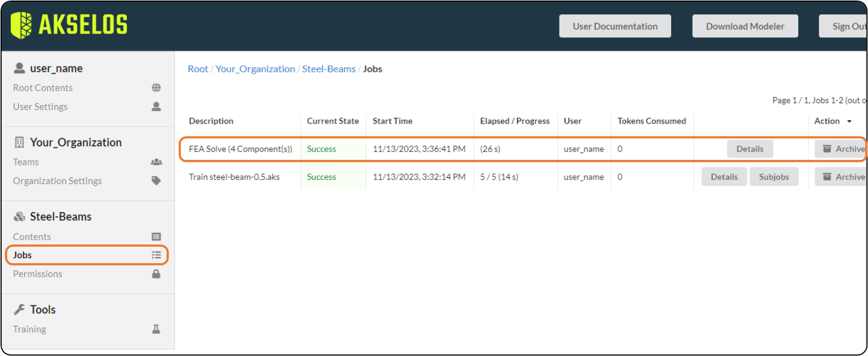868x356 pixels.
Task: Click the User Documentation button
Action: point(615,26)
